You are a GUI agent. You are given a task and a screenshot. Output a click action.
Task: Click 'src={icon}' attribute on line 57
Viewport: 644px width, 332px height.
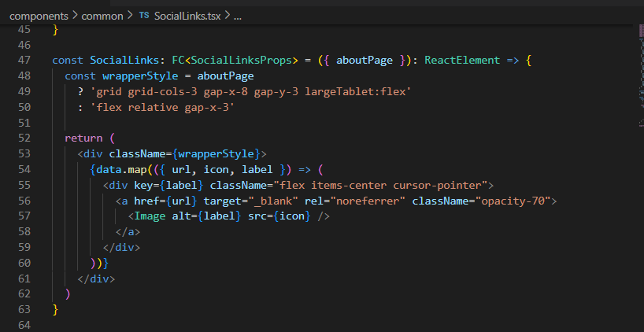coord(279,216)
